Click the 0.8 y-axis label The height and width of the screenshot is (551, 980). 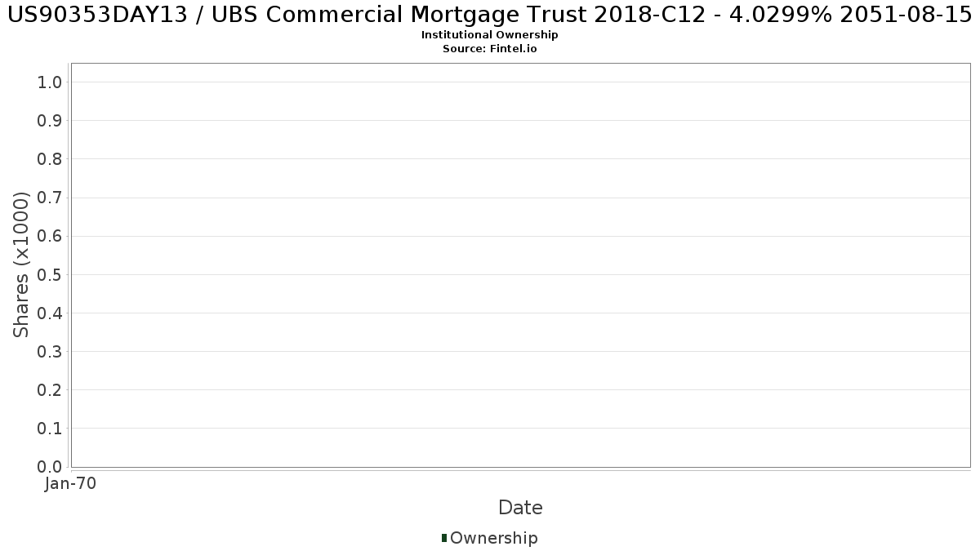pos(50,158)
